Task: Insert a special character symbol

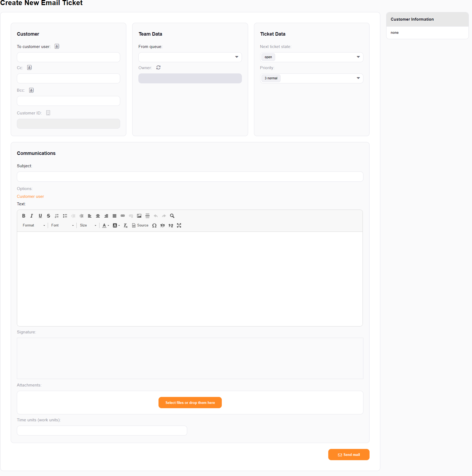Action: click(x=154, y=225)
